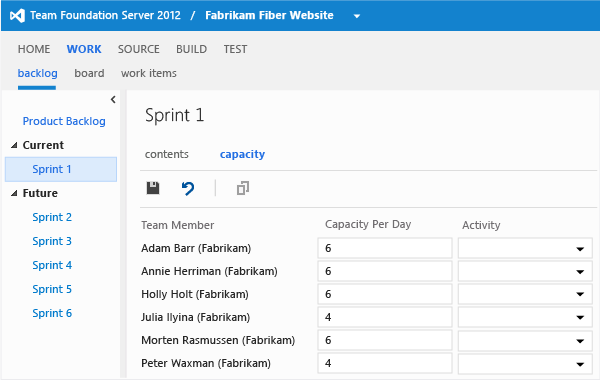The image size is (600, 380).
Task: Click the copy capacity icon
Action: coord(243,188)
